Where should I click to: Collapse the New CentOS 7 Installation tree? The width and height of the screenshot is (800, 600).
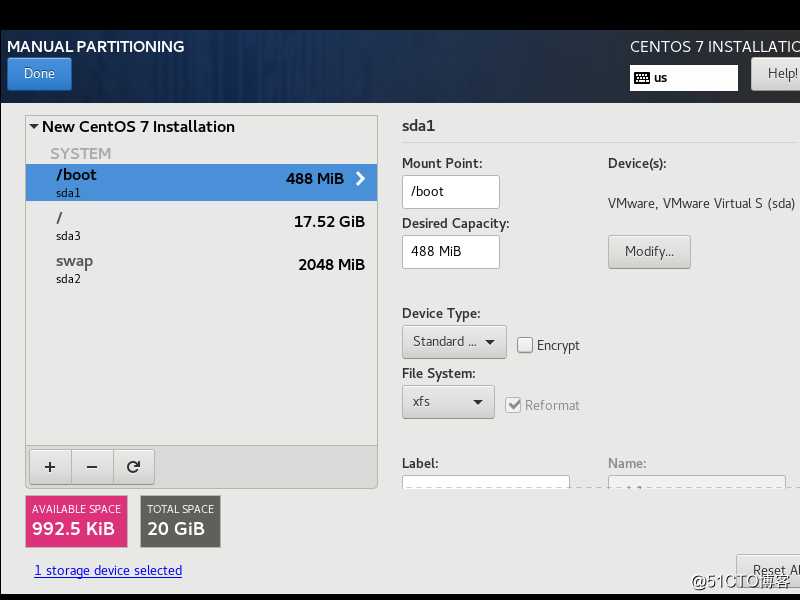point(34,127)
